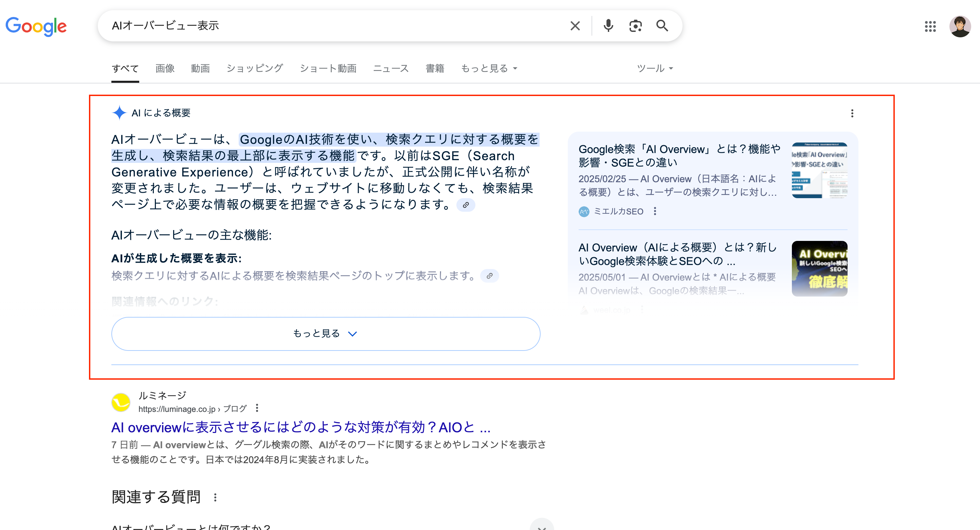This screenshot has height=530, width=980.
Task: Go to the ニュース tab
Action: 391,69
